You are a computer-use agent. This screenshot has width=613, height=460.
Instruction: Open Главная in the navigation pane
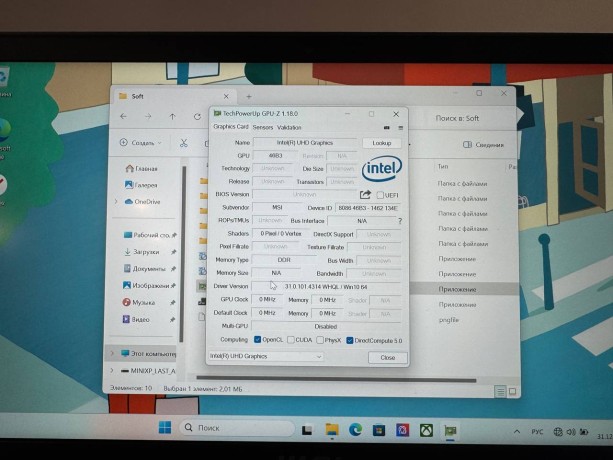point(142,168)
